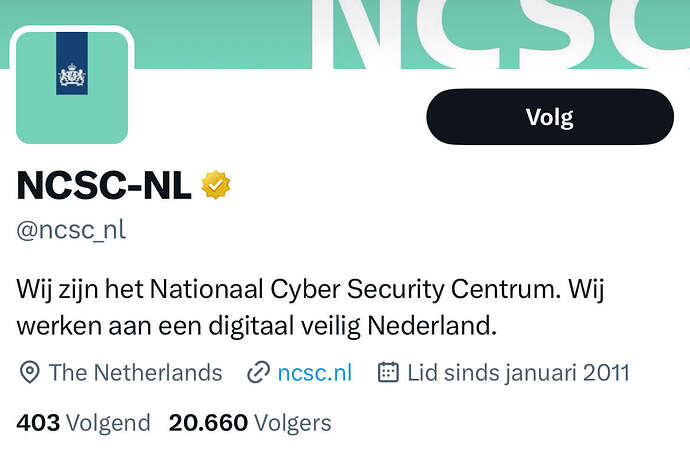Image resolution: width=690 pixels, height=458 pixels.
Task: Click the Volgers label
Action: [293, 423]
